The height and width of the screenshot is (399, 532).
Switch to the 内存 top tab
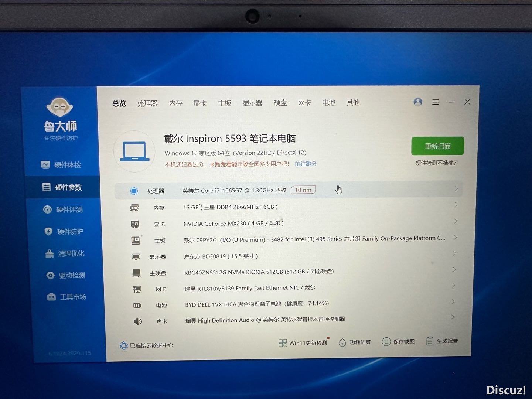pyautogui.click(x=176, y=103)
